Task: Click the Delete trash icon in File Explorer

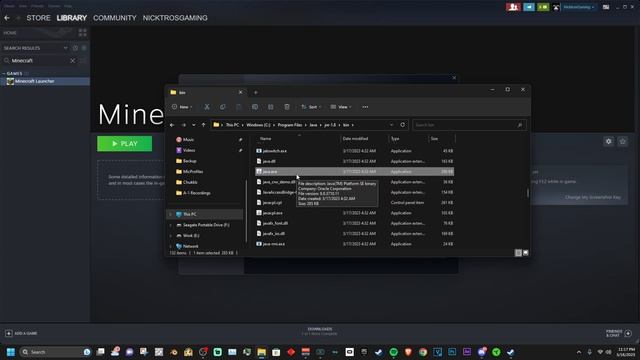Action: coord(287,107)
